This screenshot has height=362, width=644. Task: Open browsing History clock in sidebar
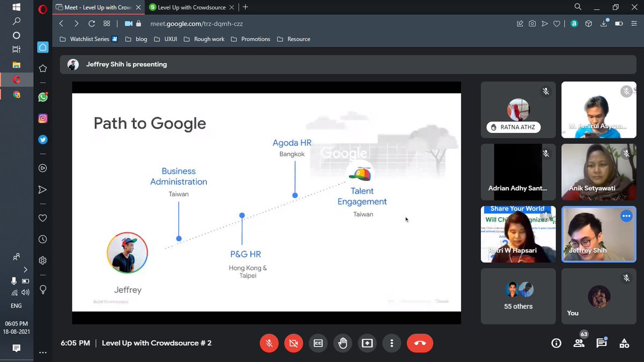click(x=43, y=239)
